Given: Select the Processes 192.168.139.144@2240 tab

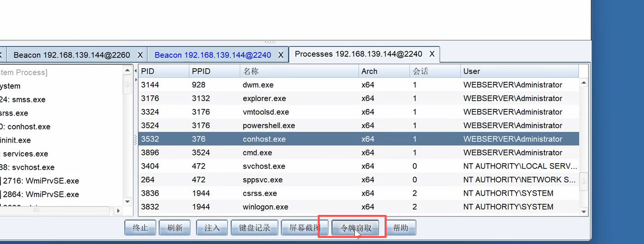Looking at the screenshot, I should point(358,54).
